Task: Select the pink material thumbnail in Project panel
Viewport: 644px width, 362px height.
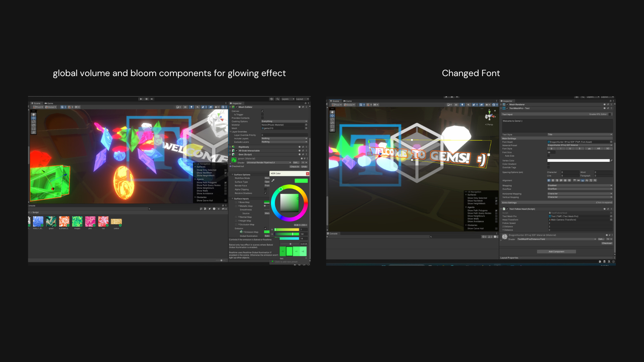Action: [90, 221]
